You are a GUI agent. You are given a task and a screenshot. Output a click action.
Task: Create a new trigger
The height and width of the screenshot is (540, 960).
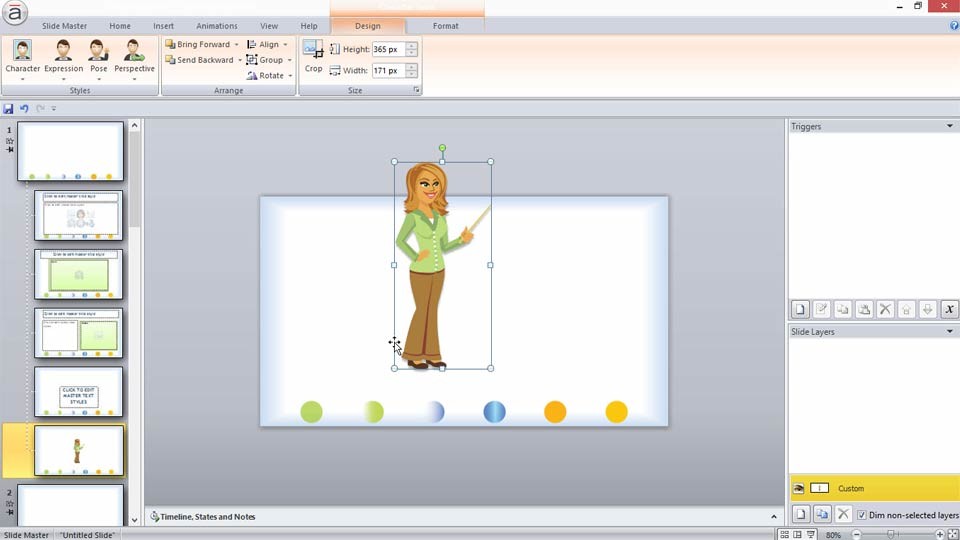(800, 309)
